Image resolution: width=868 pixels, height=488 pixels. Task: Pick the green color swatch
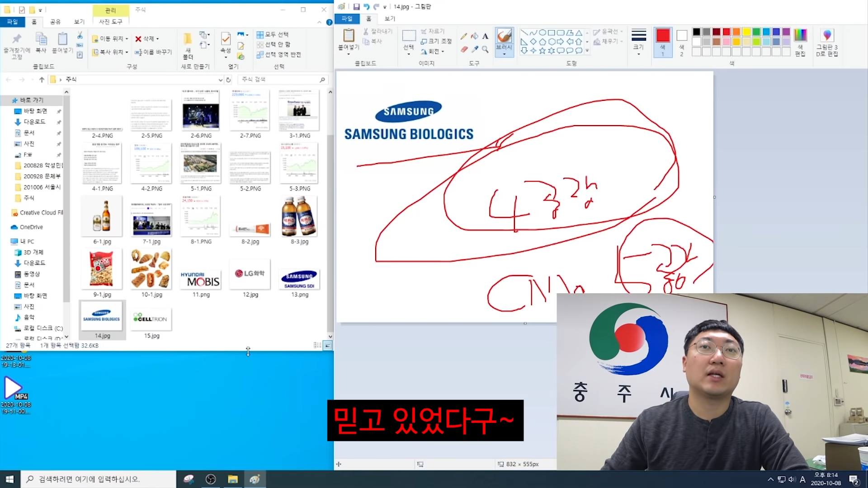[756, 32]
